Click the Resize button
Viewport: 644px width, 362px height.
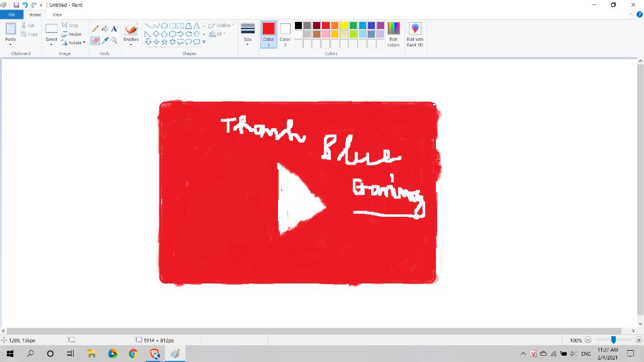click(71, 34)
